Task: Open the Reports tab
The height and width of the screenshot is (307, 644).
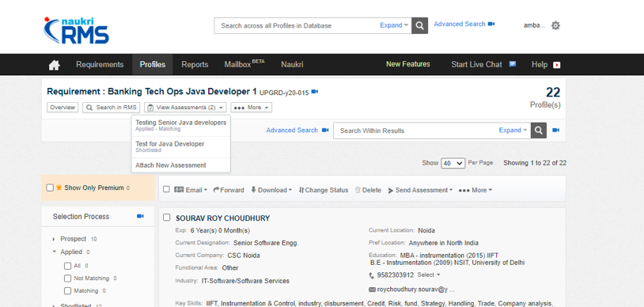Action: click(x=195, y=65)
